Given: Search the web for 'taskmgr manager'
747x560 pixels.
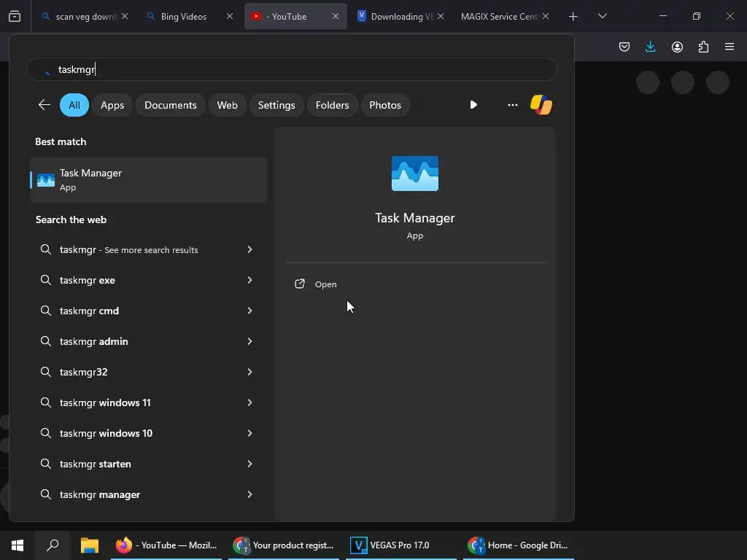Looking at the screenshot, I should click(99, 495).
